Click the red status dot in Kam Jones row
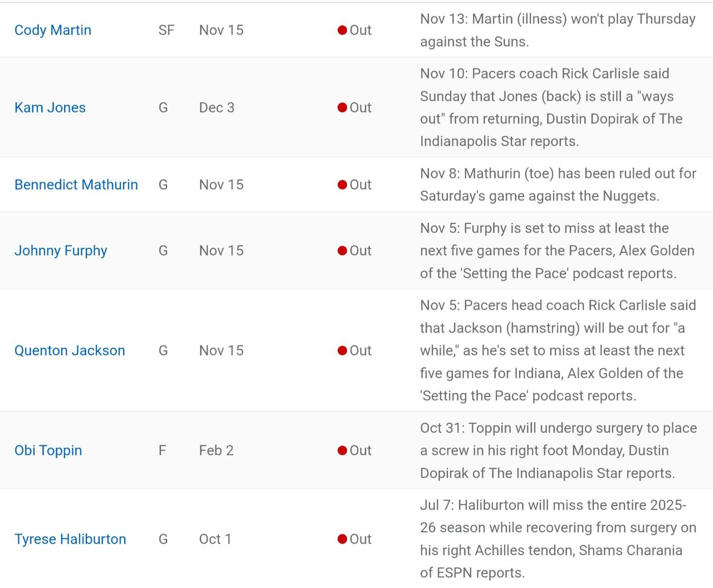713x588 pixels. point(343,107)
